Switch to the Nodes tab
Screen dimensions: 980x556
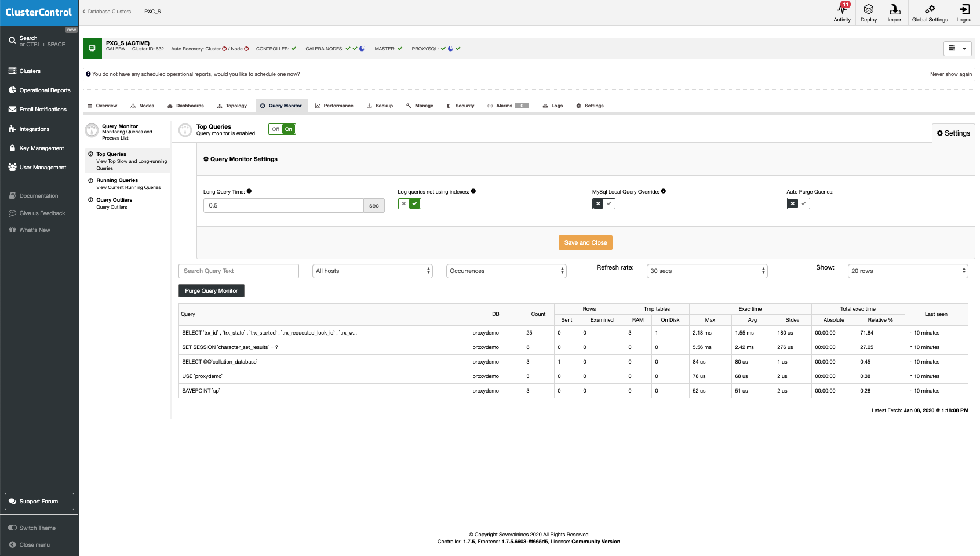(143, 106)
